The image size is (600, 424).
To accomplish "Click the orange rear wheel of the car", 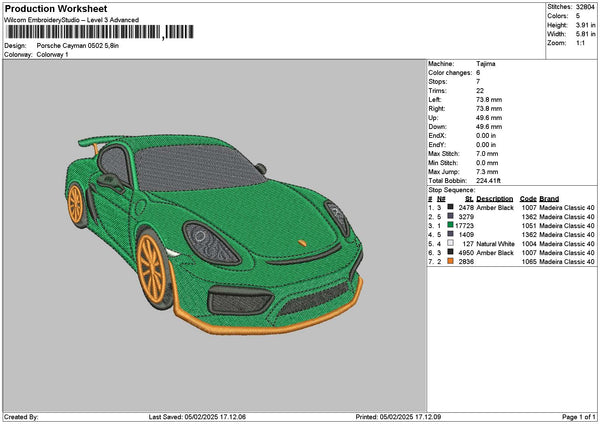I will [76, 204].
